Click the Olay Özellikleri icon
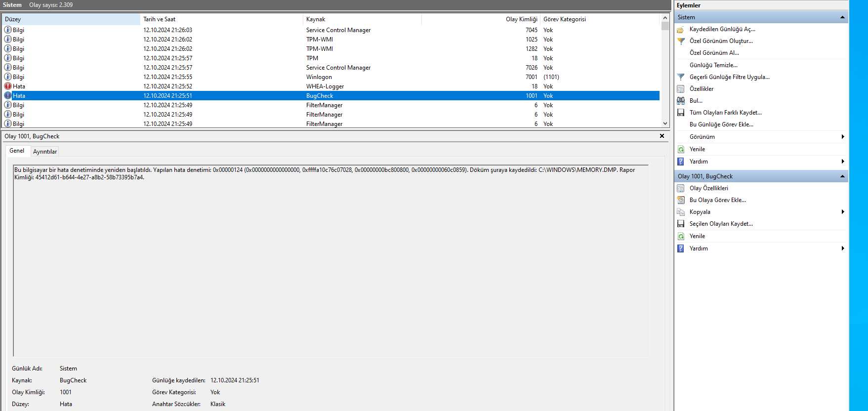Viewport: 868px width, 411px height. tap(680, 188)
